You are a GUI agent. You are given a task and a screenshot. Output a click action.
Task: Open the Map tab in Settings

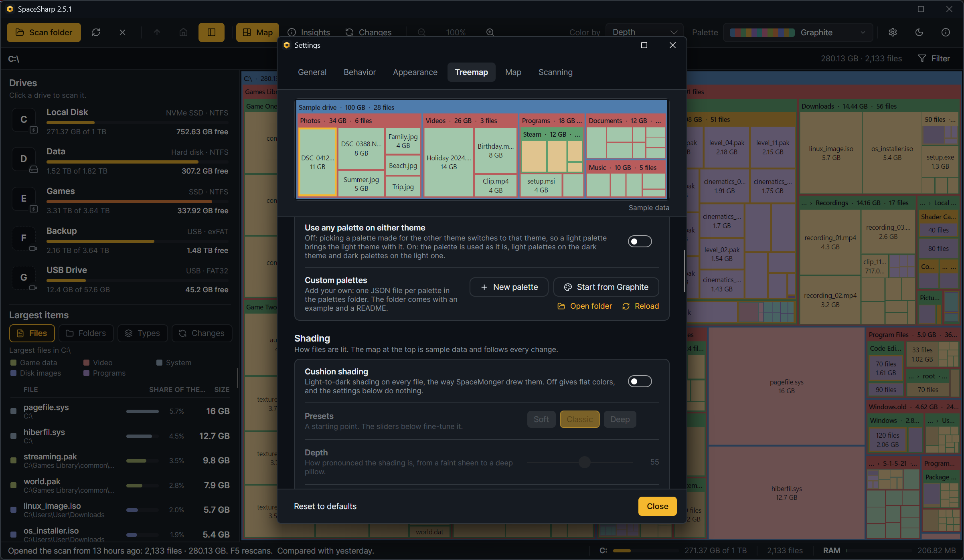(513, 72)
